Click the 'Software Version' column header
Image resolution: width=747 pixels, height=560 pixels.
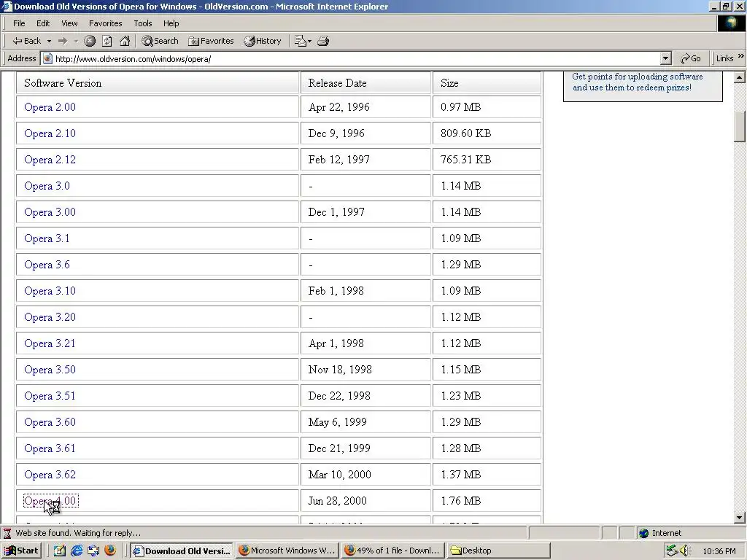(x=158, y=83)
